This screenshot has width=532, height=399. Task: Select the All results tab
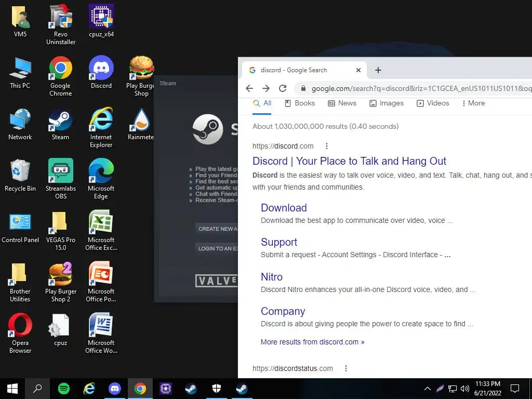pyautogui.click(x=262, y=103)
